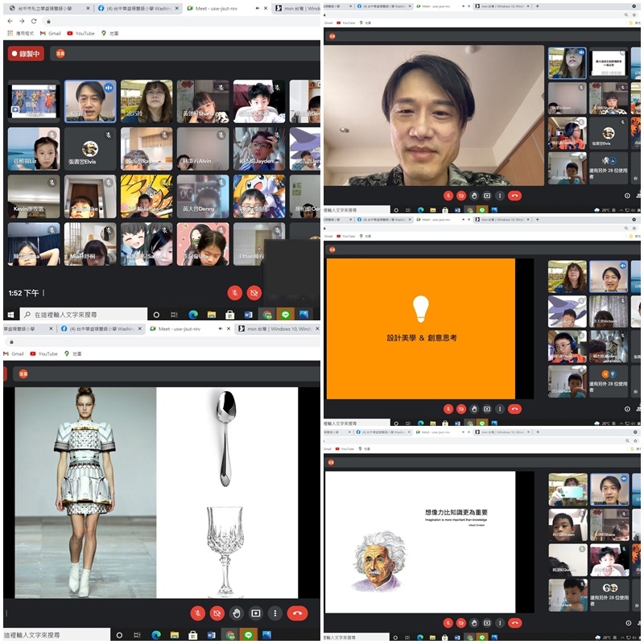Open Edge from the fashion-slide window's taskbar
The image size is (644, 644).
156,635
